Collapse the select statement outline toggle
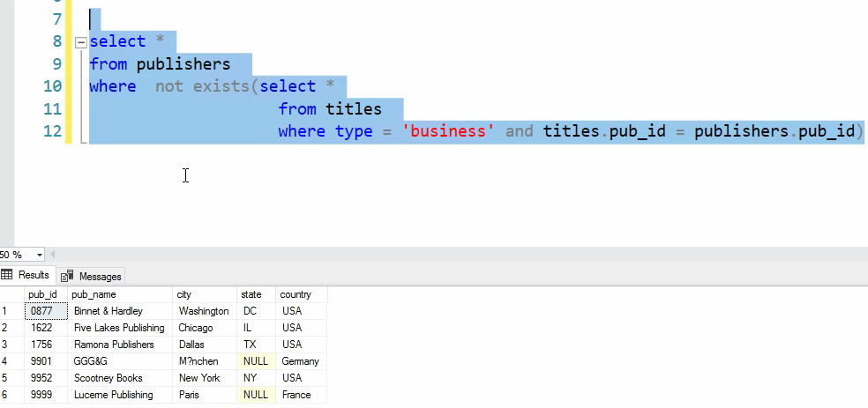 81,42
